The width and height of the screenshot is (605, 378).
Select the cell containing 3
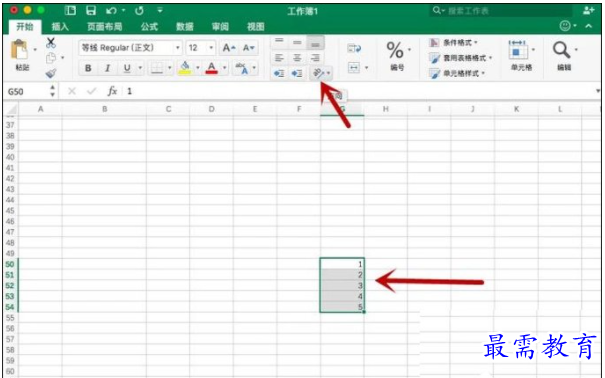[x=342, y=285]
